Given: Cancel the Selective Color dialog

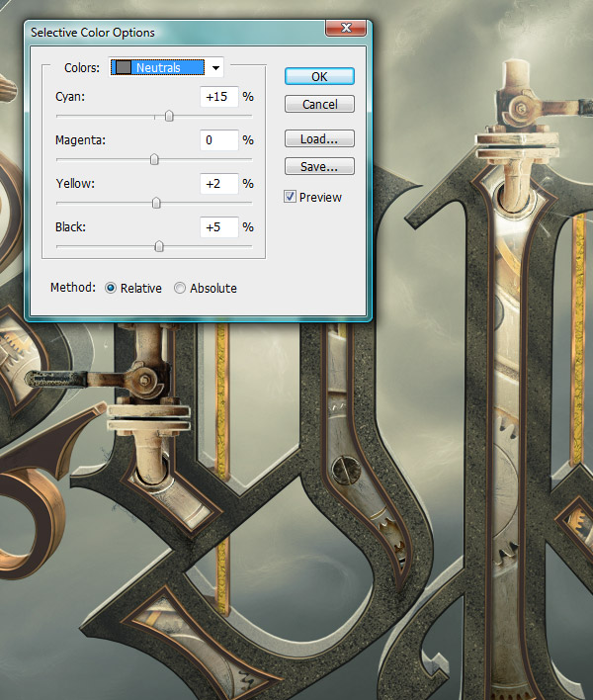Looking at the screenshot, I should coord(319,104).
